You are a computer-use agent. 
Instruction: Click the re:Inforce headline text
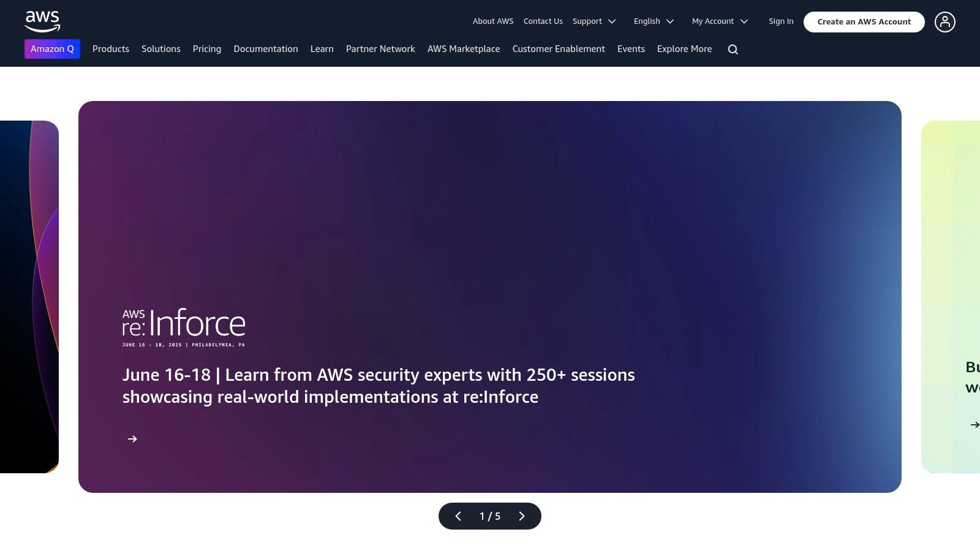(x=379, y=386)
